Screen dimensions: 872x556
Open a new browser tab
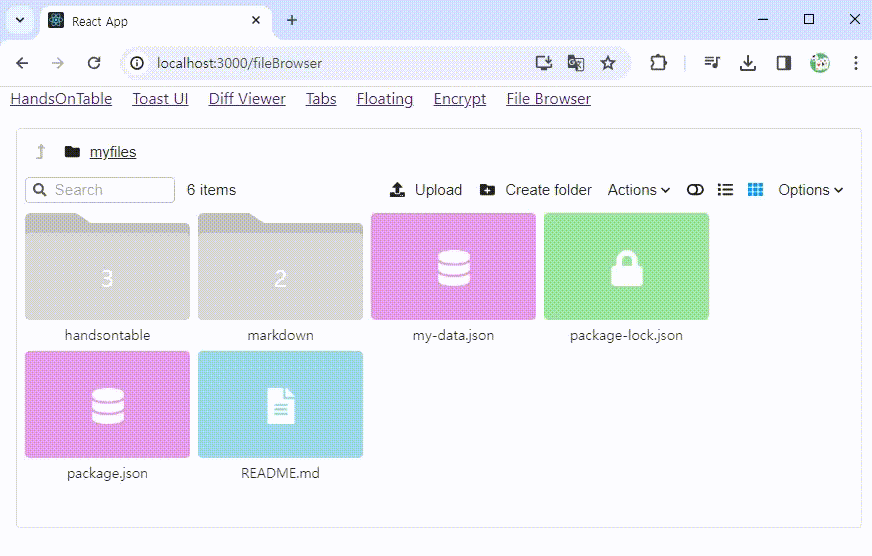[x=292, y=21]
